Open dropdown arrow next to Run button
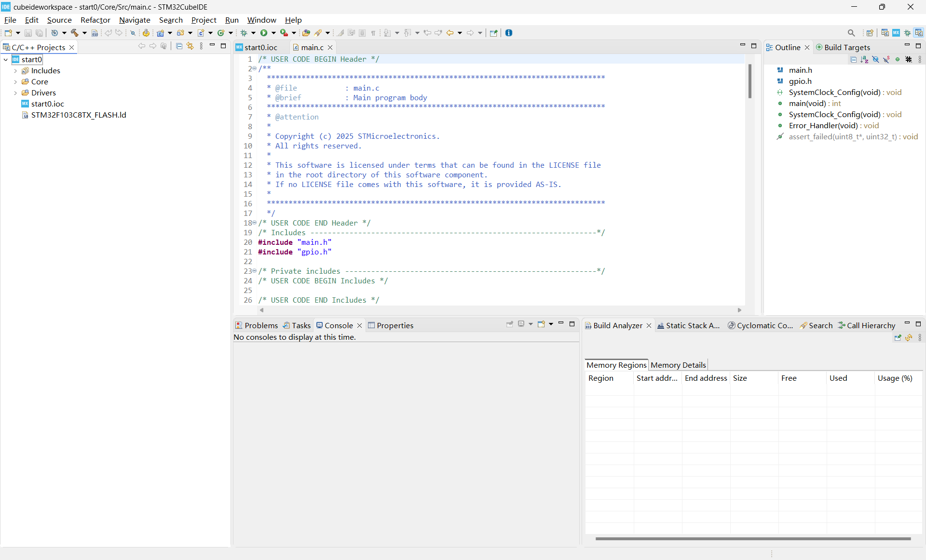Screen dimensions: 926x560 (273, 33)
